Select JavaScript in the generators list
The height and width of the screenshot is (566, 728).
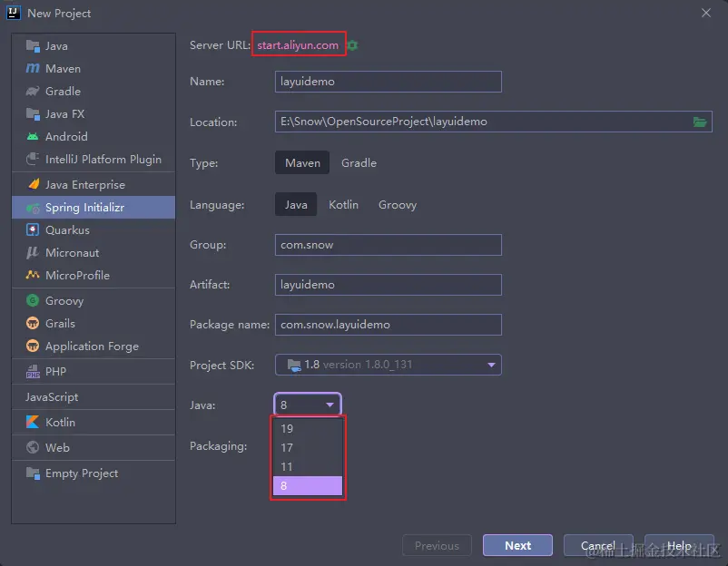(93, 396)
